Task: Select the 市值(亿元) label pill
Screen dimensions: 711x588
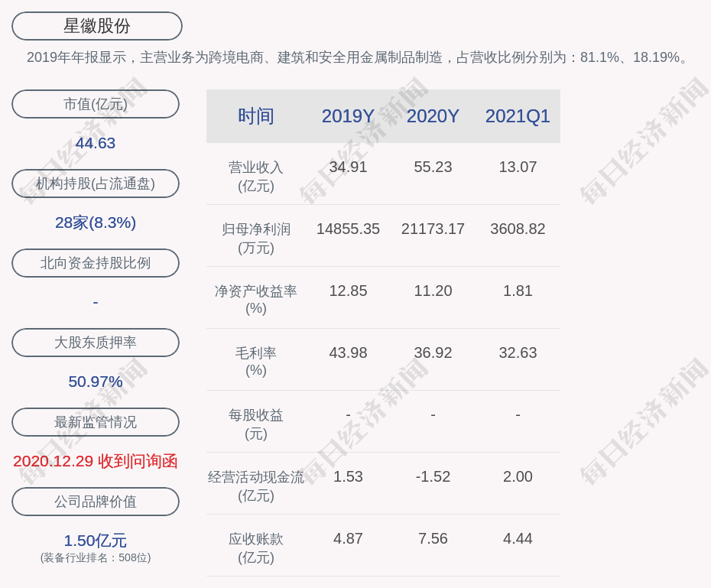Action: (x=96, y=104)
